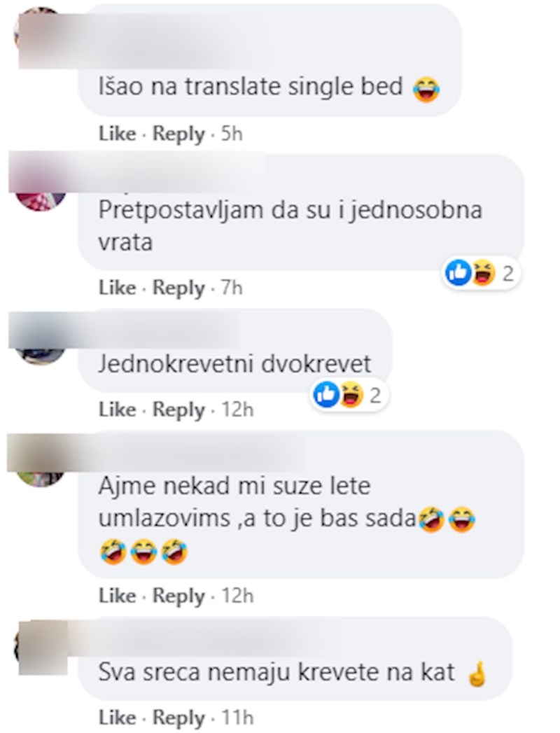
Task: Click the thumbs-up reaction icon on 'Jednokrevetni dvokrevet'
Action: (x=326, y=395)
